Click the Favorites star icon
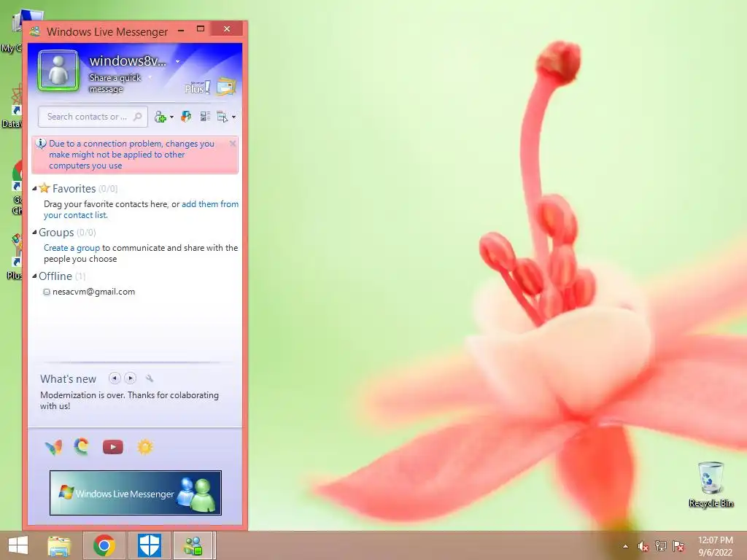Viewport: 747px width, 560px height. coord(44,188)
